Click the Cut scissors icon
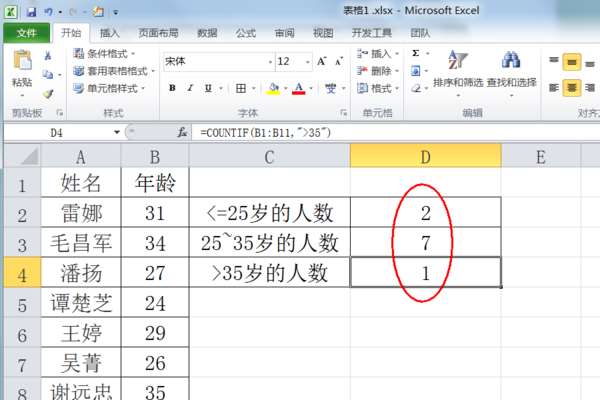The image size is (600, 400). (48, 56)
